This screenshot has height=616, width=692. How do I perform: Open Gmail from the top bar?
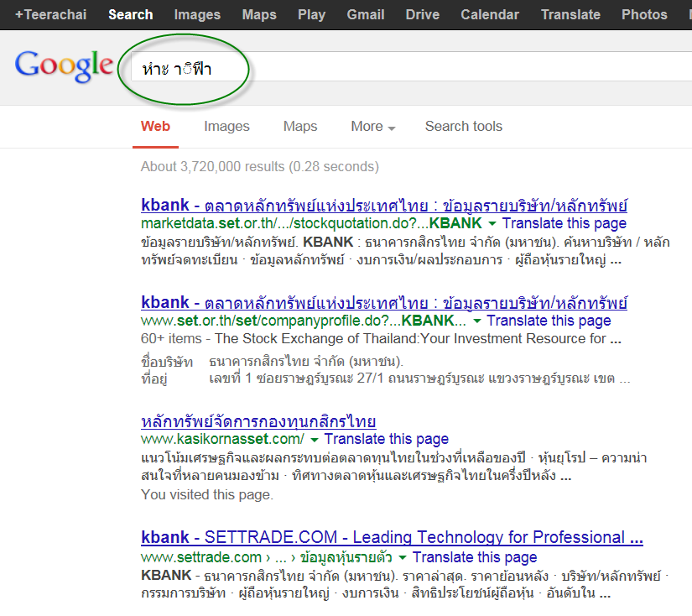pyautogui.click(x=366, y=14)
